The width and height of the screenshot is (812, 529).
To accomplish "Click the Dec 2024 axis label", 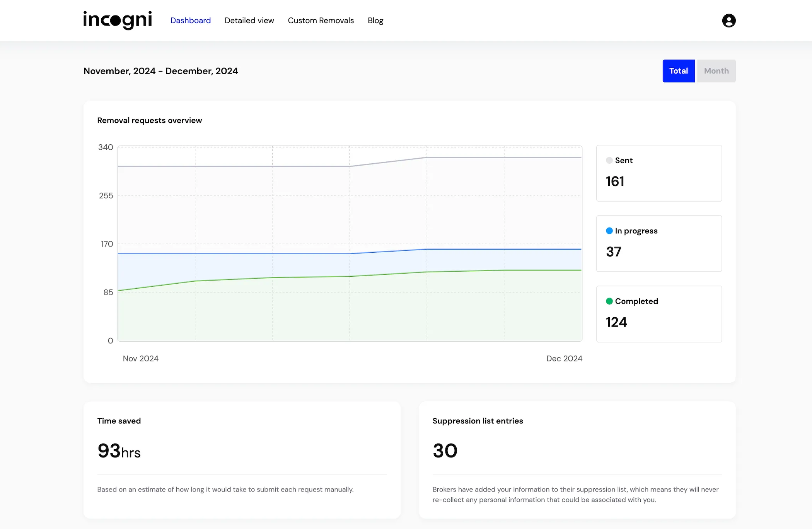I will click(564, 358).
